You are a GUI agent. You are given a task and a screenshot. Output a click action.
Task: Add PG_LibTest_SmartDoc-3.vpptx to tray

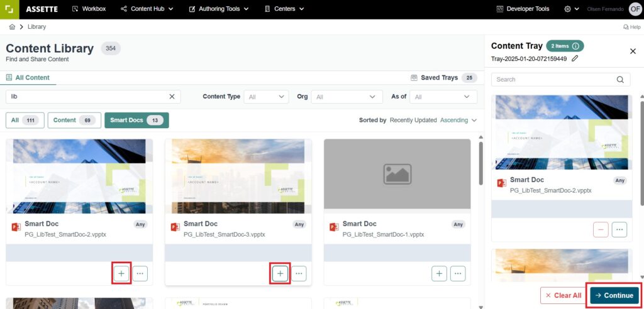pos(280,273)
